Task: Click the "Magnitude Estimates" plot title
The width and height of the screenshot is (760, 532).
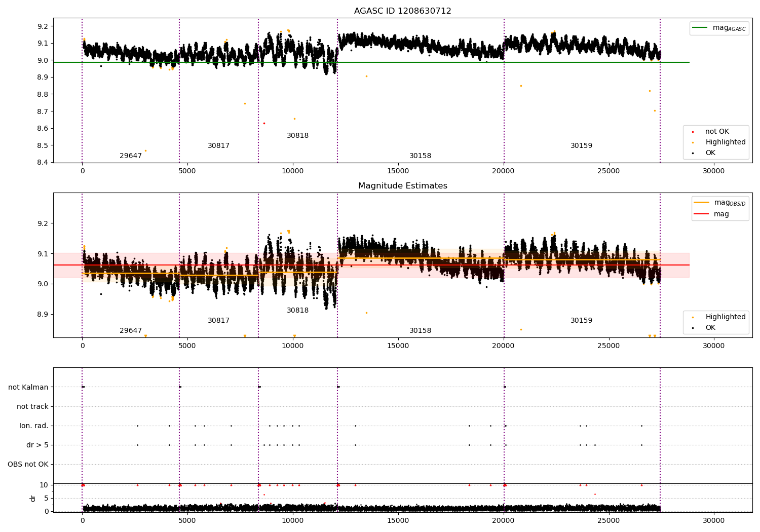Action: coord(402,185)
